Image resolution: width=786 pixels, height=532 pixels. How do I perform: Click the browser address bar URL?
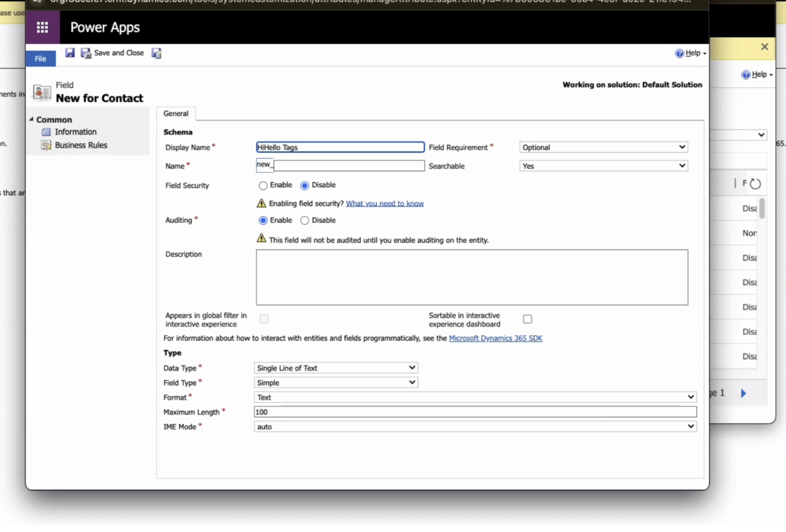click(370, 2)
